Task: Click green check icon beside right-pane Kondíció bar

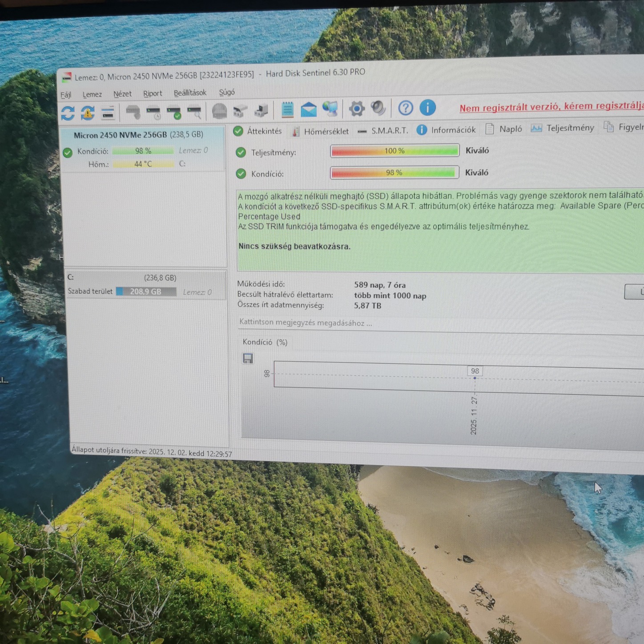Action: [241, 174]
